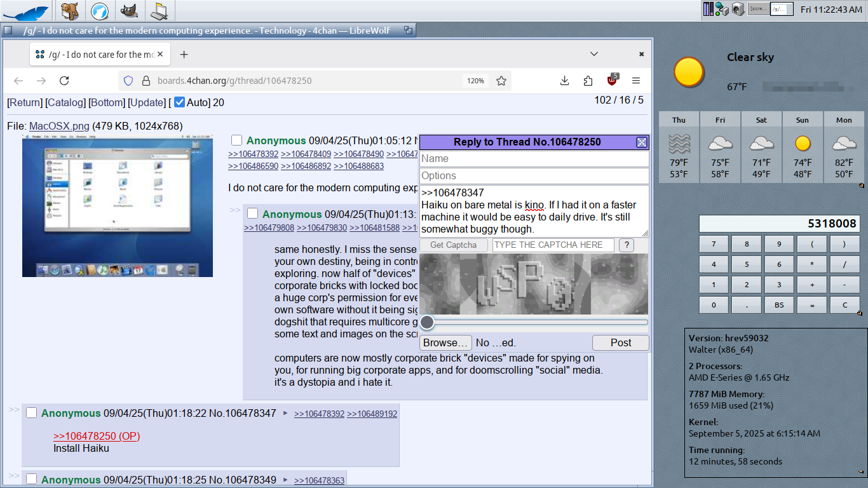
Task: Hit the calculator BS key
Action: click(779, 304)
